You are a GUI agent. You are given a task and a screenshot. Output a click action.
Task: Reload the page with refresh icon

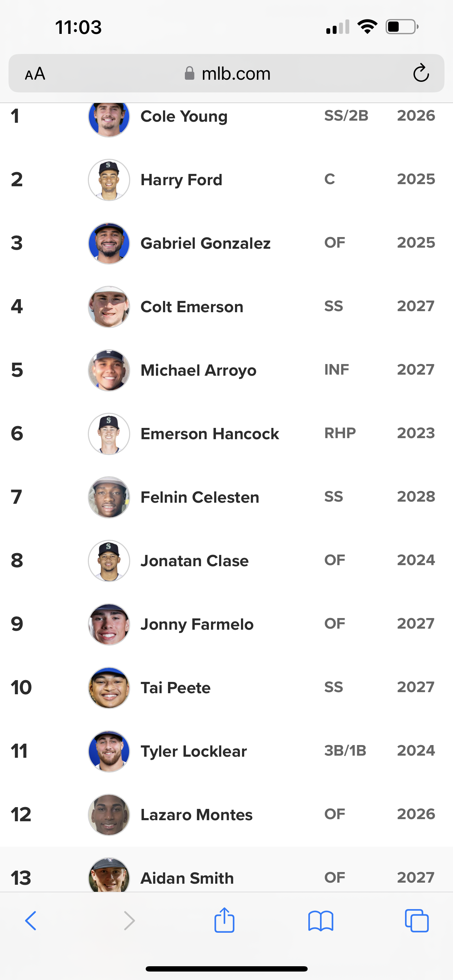pyautogui.click(x=421, y=73)
